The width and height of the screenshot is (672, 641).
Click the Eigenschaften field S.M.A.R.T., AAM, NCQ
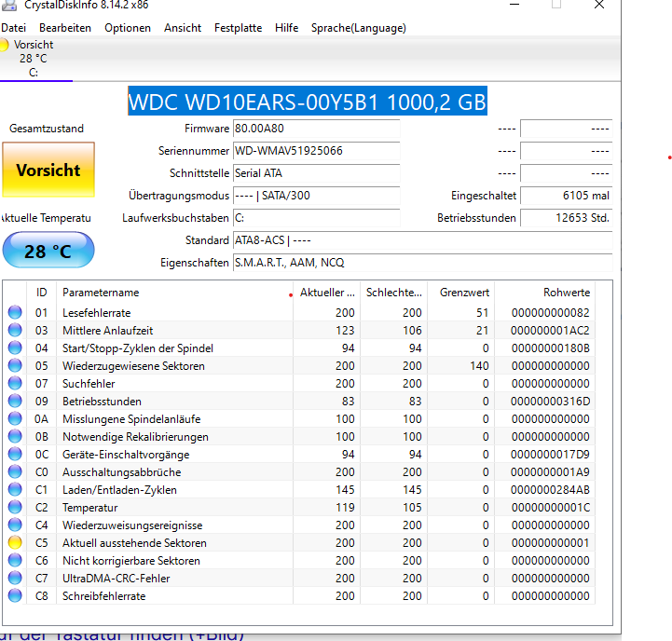422,263
